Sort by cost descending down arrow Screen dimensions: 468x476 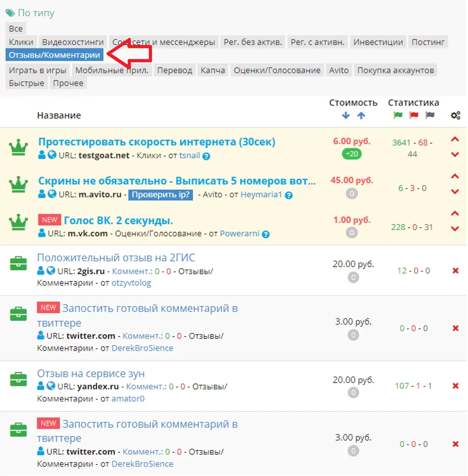click(345, 115)
